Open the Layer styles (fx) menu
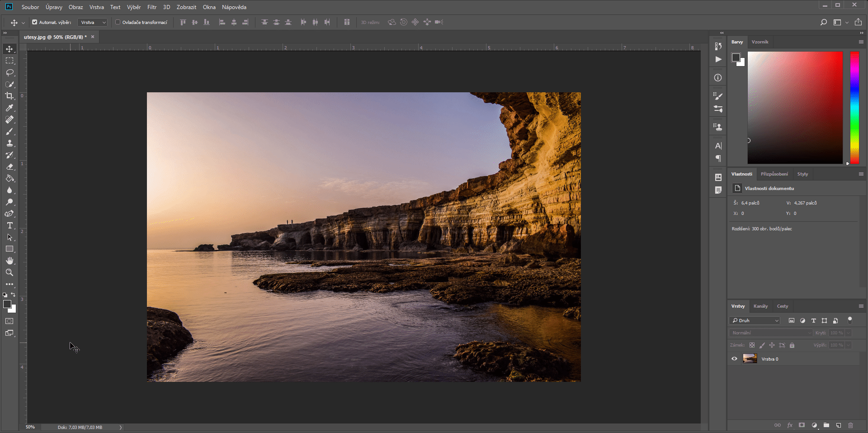Viewport: 868px width, 433px height. coord(790,425)
